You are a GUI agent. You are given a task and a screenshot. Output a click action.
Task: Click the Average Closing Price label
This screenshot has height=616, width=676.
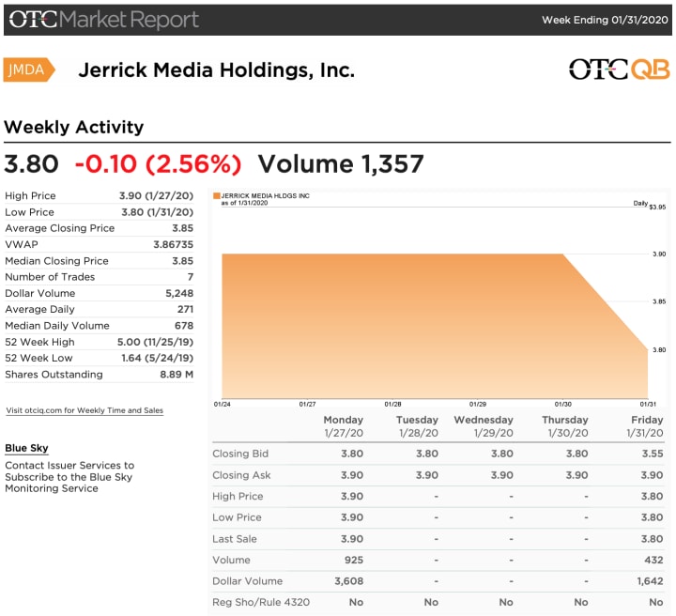[x=60, y=228]
